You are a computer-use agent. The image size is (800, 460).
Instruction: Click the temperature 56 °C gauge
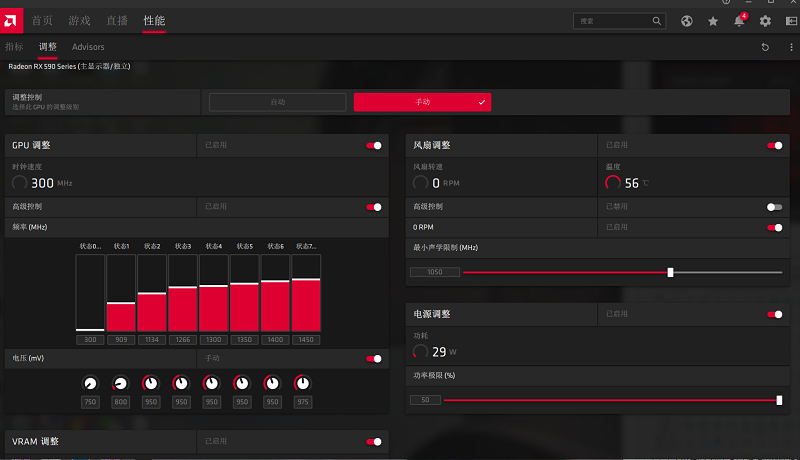613,183
